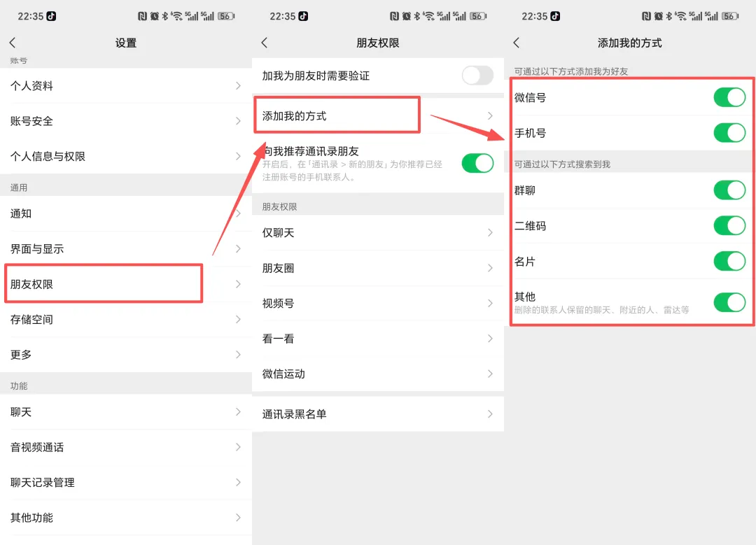Open chevron next to 通讯录黑名单
Image resolution: width=756 pixels, height=545 pixels.
point(490,414)
